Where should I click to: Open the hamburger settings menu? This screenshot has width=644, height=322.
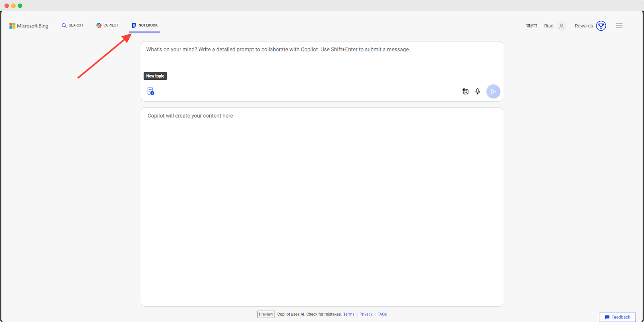pos(619,26)
